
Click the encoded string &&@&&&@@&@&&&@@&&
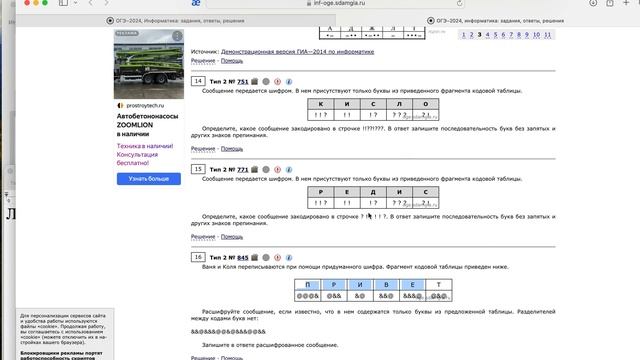[228, 332]
